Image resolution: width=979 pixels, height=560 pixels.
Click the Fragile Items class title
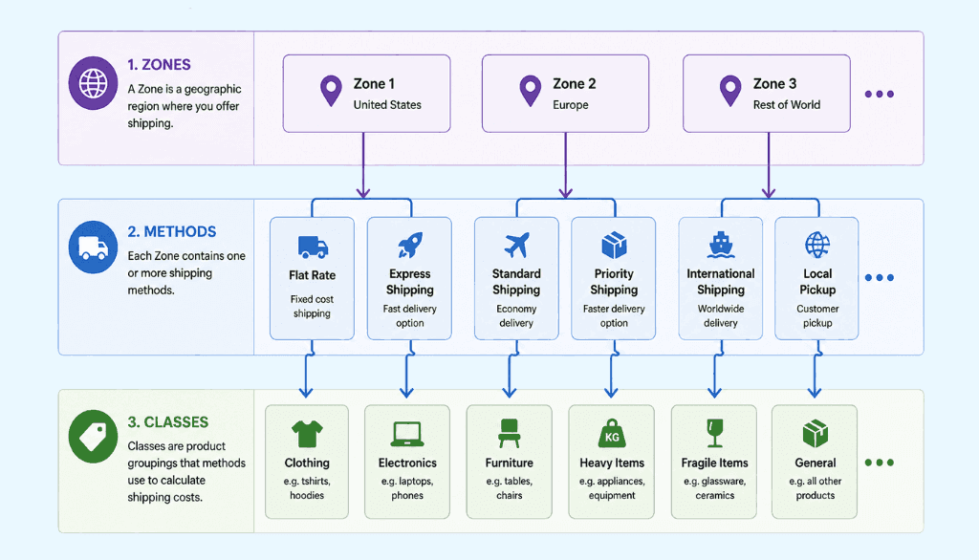coord(715,463)
